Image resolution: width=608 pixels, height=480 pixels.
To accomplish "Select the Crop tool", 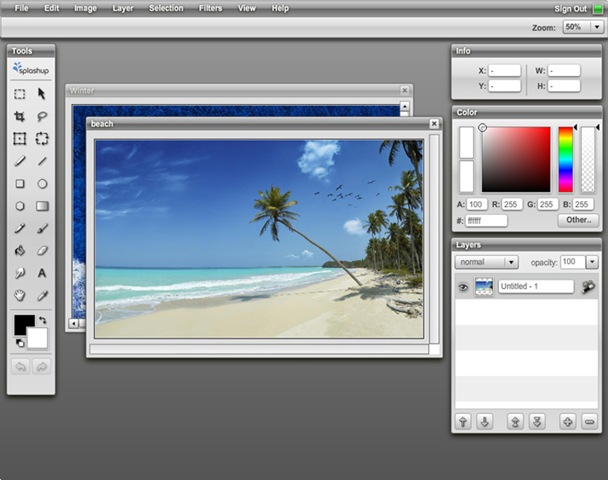I will point(19,116).
